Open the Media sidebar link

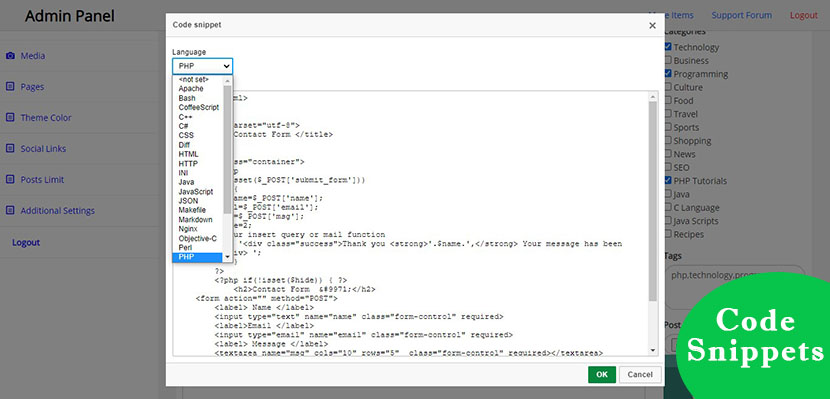[33, 56]
